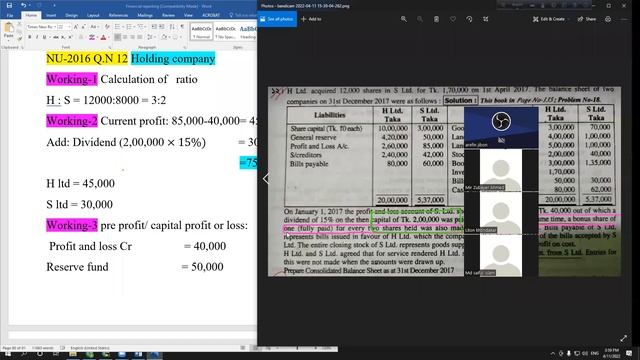Align text left in Word
Image resolution: width=640 pixels, height=360 pixels.
pyautogui.click(x=118, y=37)
